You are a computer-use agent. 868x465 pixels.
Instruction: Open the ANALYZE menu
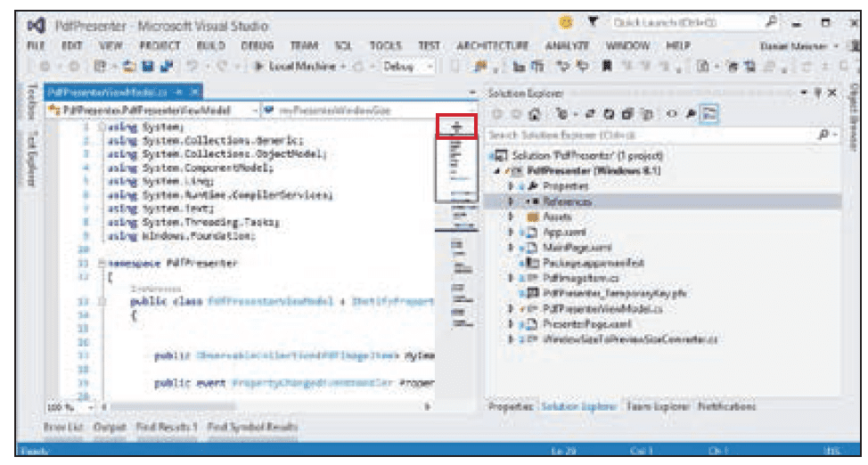(567, 46)
